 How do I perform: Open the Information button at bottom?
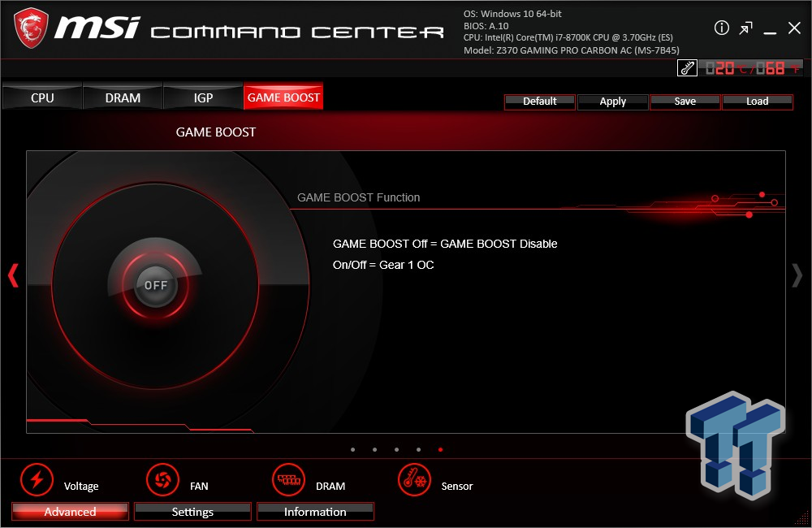click(315, 512)
